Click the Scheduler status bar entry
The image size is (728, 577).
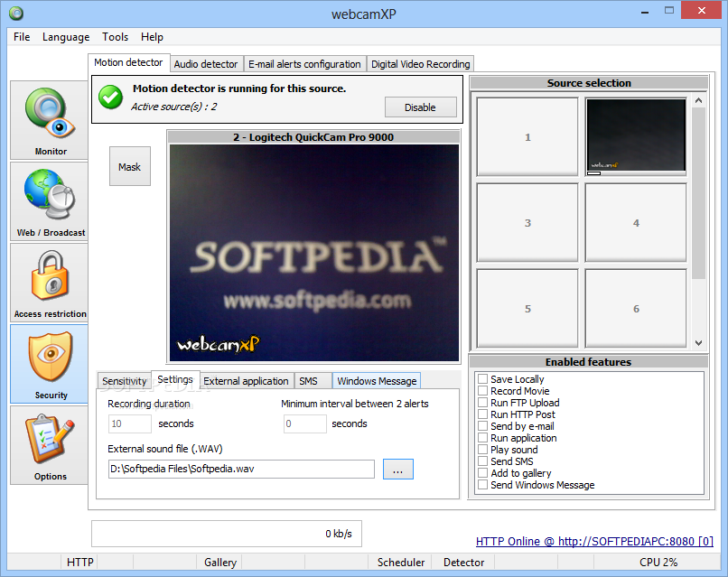pos(401,563)
